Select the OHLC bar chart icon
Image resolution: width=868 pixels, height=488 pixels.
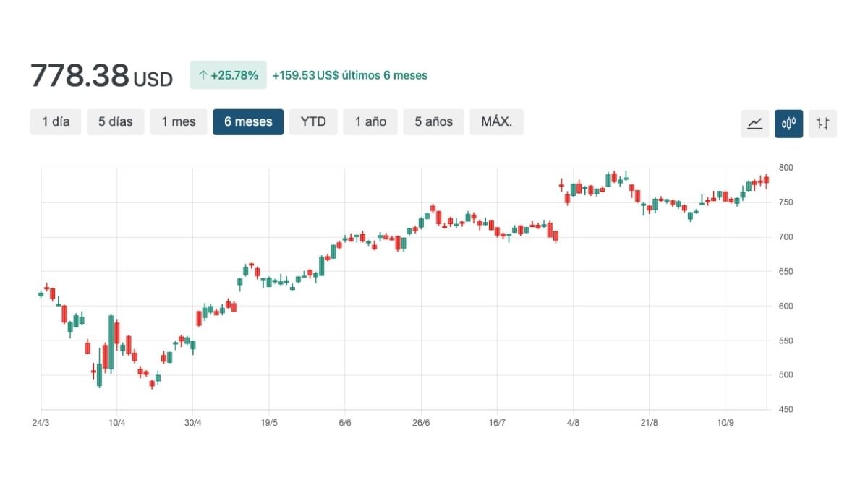point(822,123)
